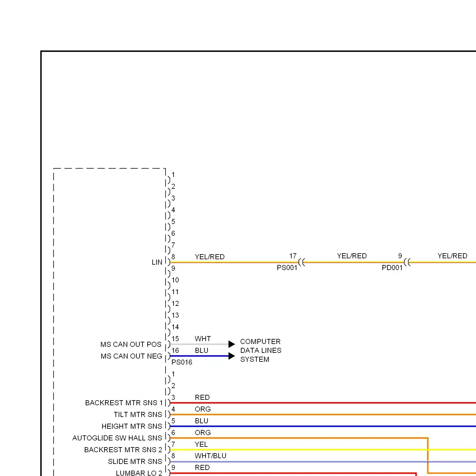Image resolution: width=476 pixels, height=476 pixels.
Task: Select the PS001 connector label
Action: pyautogui.click(x=287, y=268)
